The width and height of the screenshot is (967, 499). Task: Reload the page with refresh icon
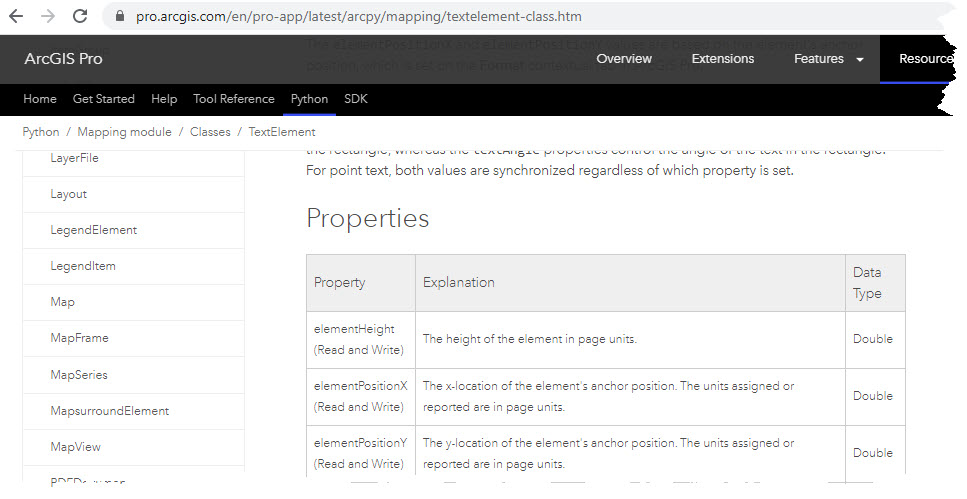click(81, 17)
